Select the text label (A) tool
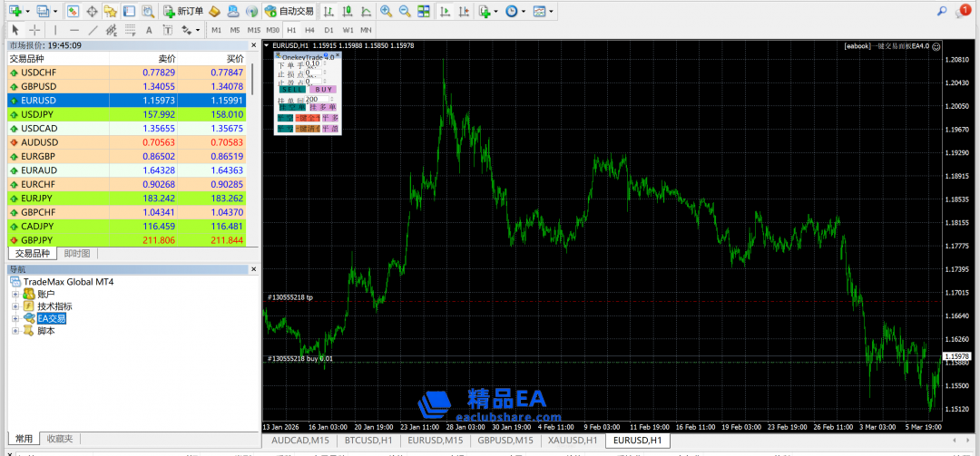Viewport: 980px width, 456px height. [149, 30]
